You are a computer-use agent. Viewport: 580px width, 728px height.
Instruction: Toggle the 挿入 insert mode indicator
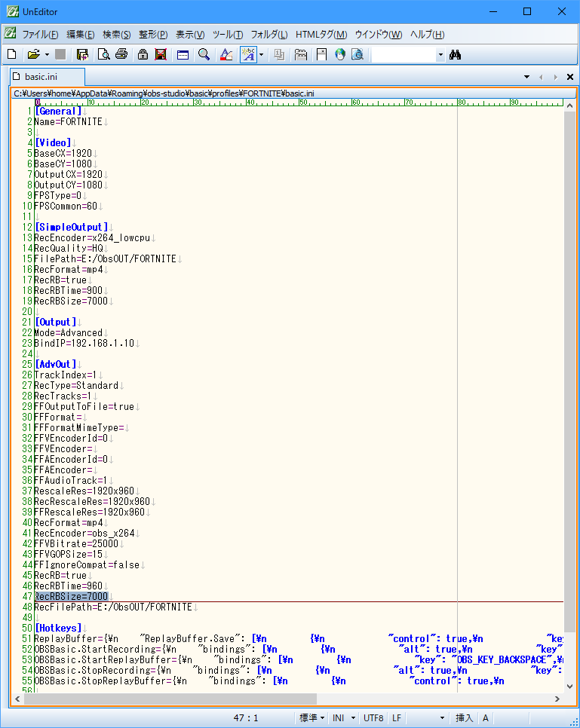coord(464,717)
